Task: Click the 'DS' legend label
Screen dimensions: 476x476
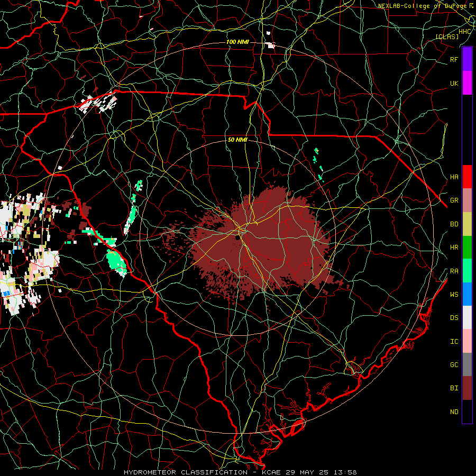Action: point(454,318)
